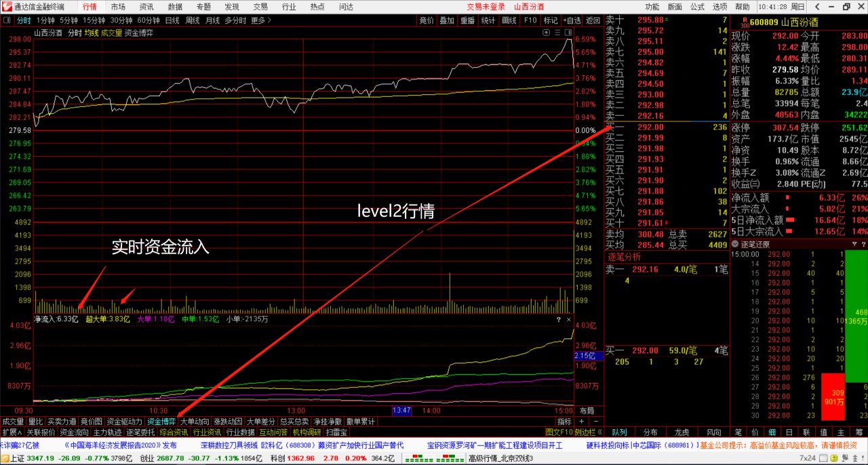Select the 筹 chip distribution tab
Image resolution: width=868 pixels, height=465 pixels.
pos(858,432)
